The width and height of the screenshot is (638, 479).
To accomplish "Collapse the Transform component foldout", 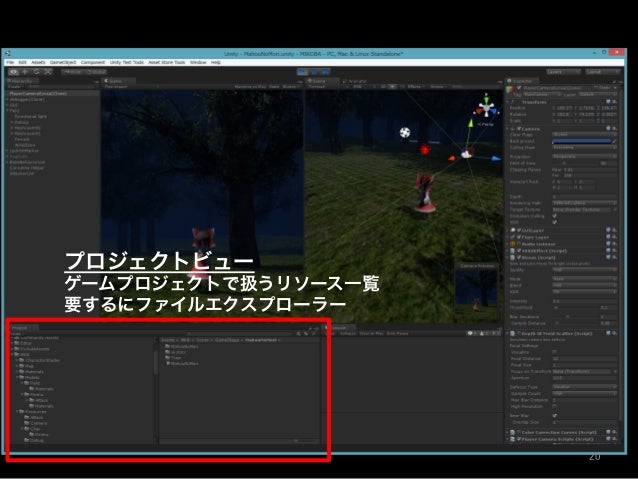I will (x=508, y=102).
